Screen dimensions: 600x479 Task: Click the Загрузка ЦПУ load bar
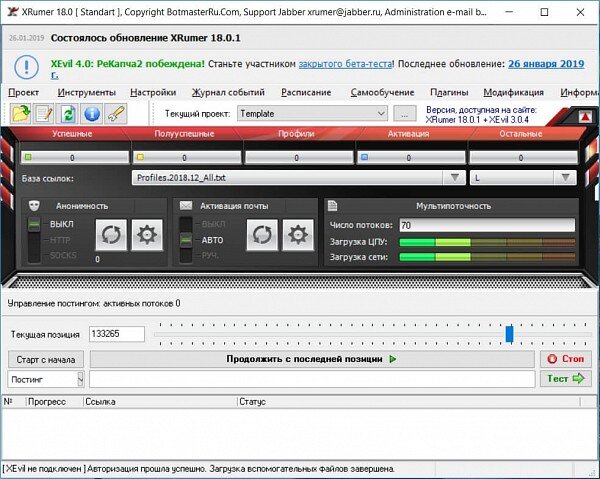pos(487,242)
